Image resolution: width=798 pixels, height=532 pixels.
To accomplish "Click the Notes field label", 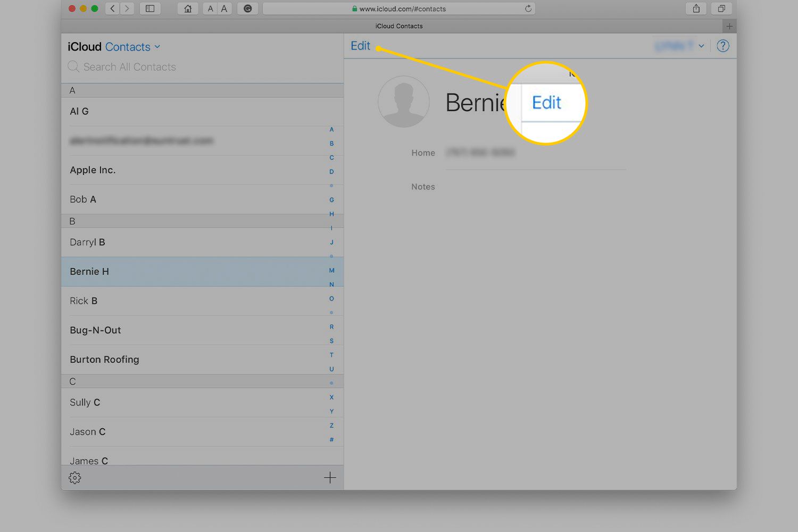I will (x=423, y=187).
